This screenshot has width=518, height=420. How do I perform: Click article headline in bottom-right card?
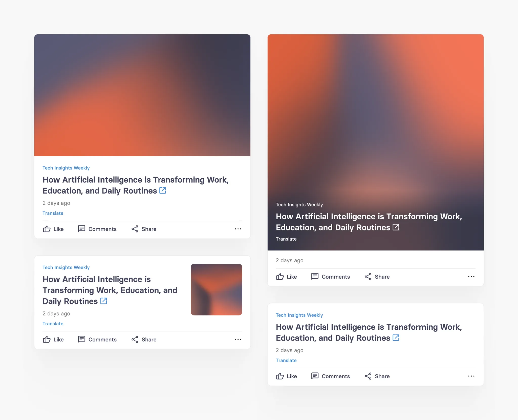tap(369, 332)
